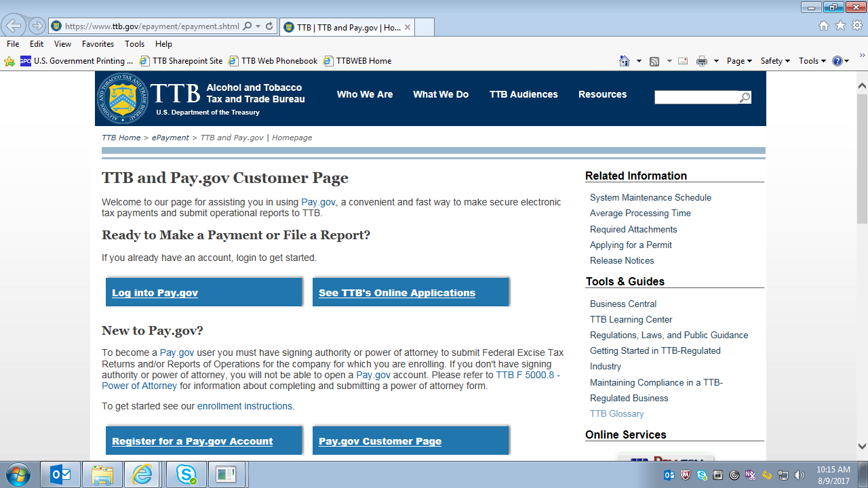Open the Average Processing Time link

point(640,213)
